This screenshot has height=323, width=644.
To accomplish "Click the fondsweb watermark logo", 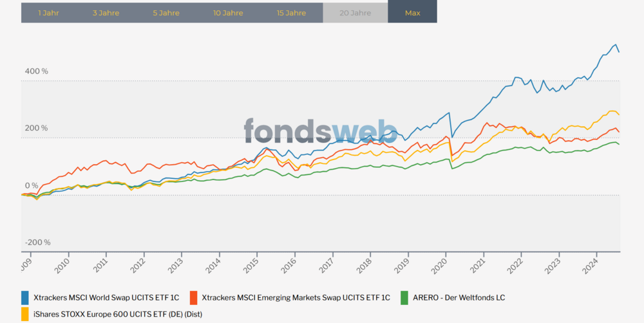I will tap(321, 131).
